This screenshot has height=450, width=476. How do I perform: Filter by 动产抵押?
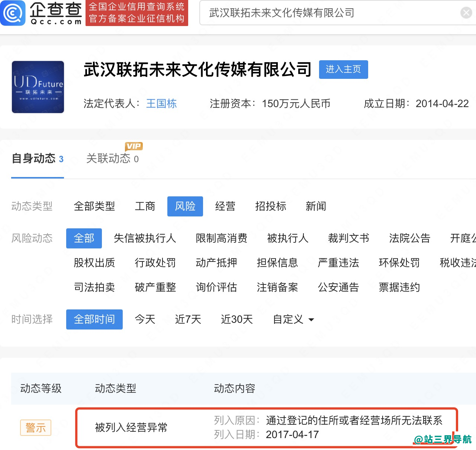tap(216, 263)
